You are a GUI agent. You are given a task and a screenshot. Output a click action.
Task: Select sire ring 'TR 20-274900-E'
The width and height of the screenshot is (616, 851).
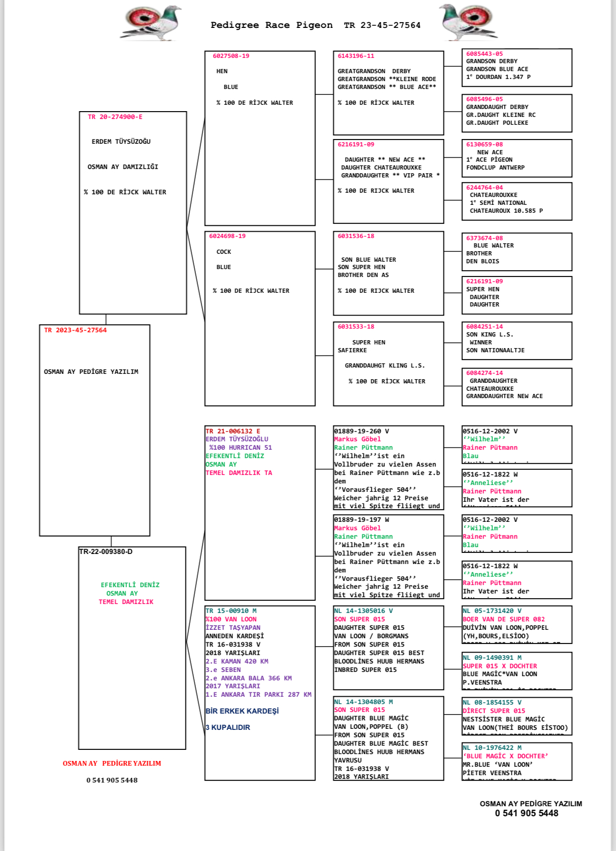pyautogui.click(x=115, y=117)
